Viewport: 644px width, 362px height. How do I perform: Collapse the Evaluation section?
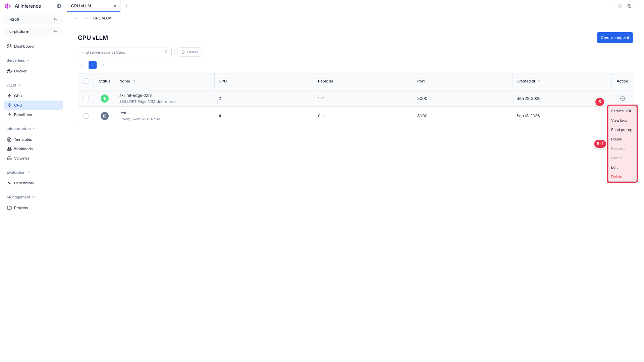coord(18,172)
